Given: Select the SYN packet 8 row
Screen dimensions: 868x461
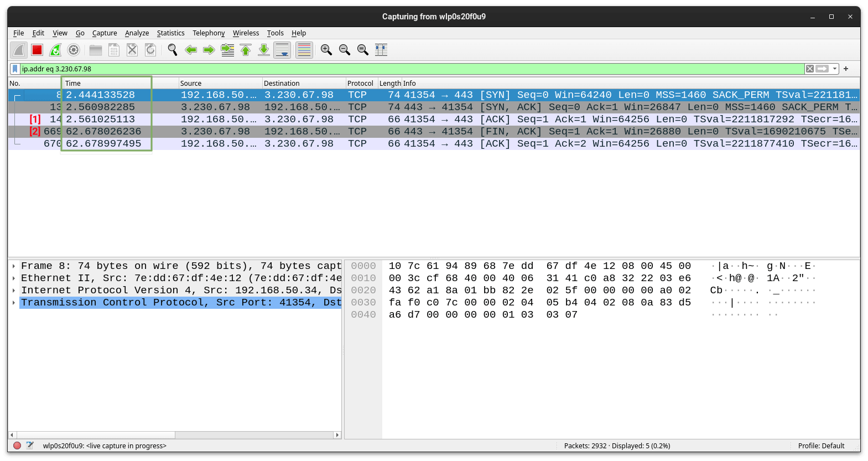Looking at the screenshot, I should click(434, 95).
